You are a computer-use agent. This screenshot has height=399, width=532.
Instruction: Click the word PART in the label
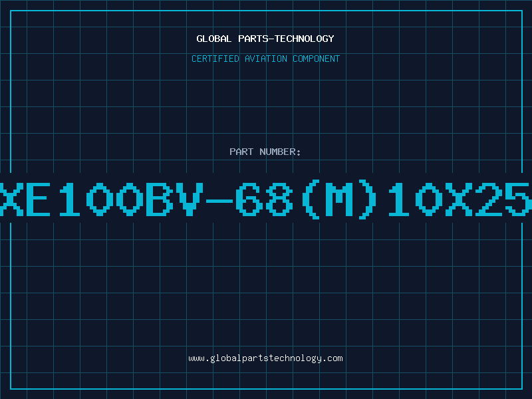(241, 152)
